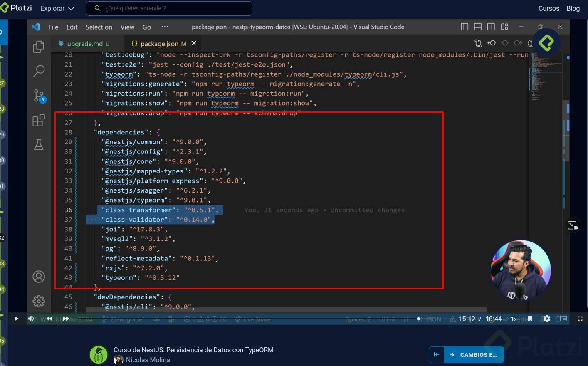Click Nicolas Molina's small avatar photo

(119, 360)
